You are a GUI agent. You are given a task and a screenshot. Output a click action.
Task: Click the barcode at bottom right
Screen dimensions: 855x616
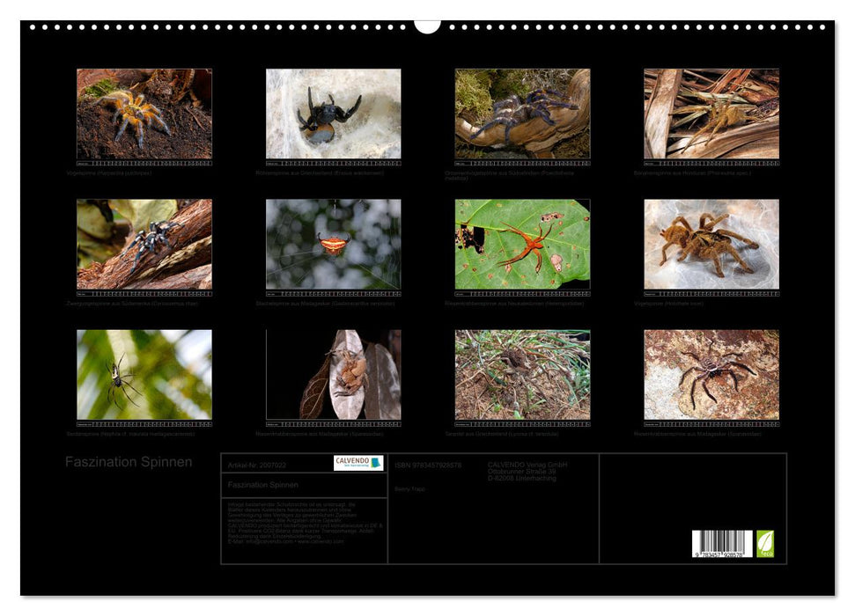tap(722, 544)
